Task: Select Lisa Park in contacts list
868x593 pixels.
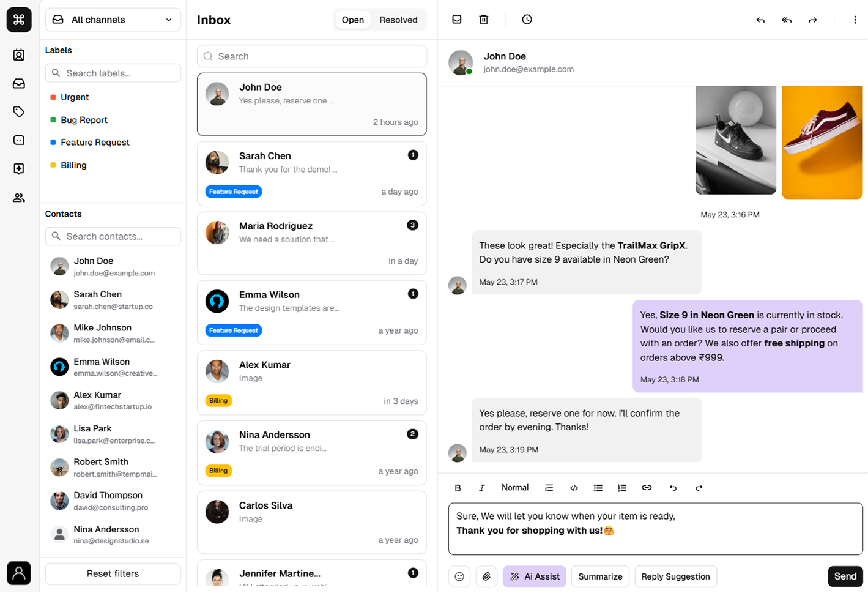Action: pyautogui.click(x=113, y=434)
